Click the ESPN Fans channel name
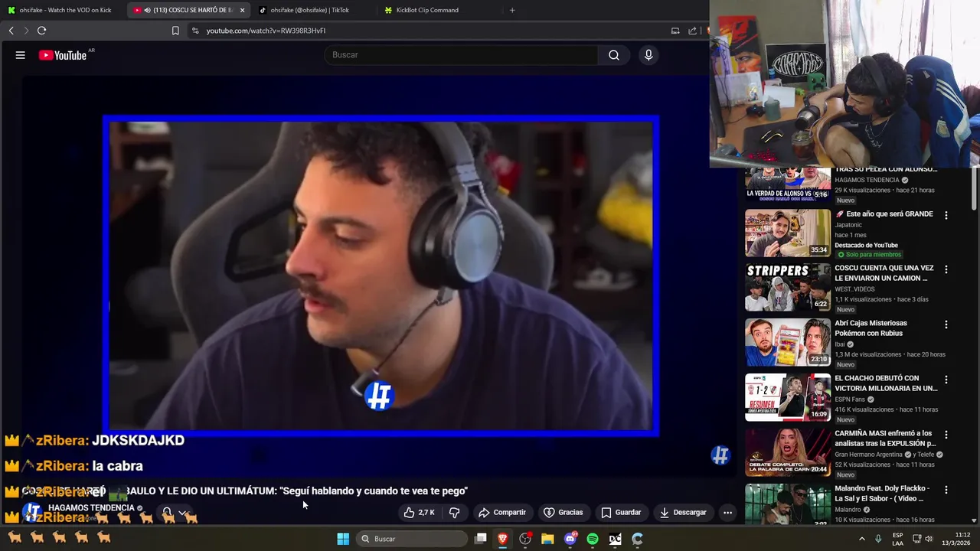Image resolution: width=980 pixels, height=551 pixels. [x=850, y=399]
